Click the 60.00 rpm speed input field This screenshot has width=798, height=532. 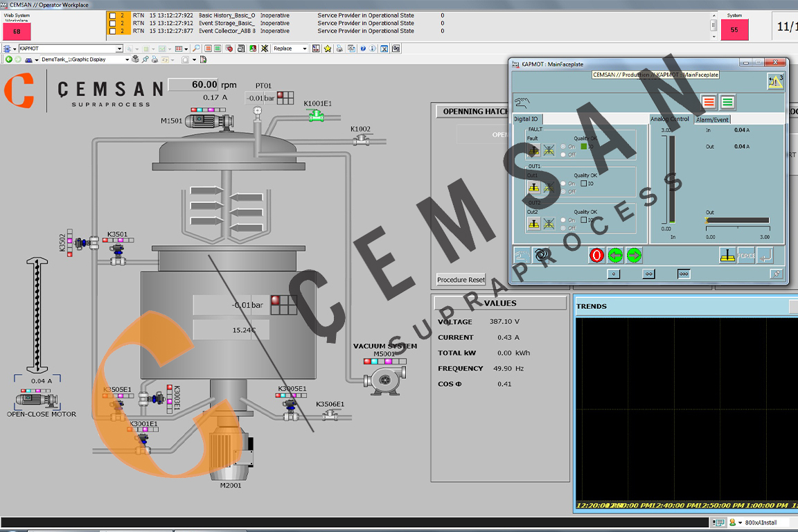click(193, 85)
